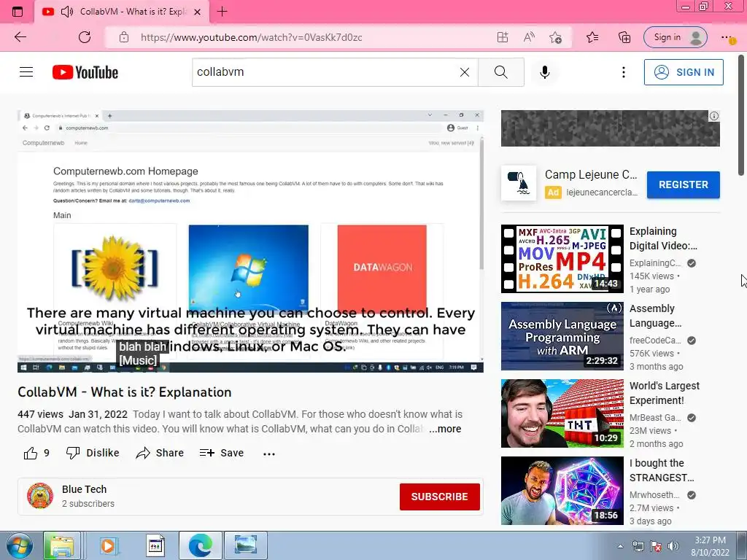Open the network tray icon
The height and width of the screenshot is (560, 747).
(638, 546)
